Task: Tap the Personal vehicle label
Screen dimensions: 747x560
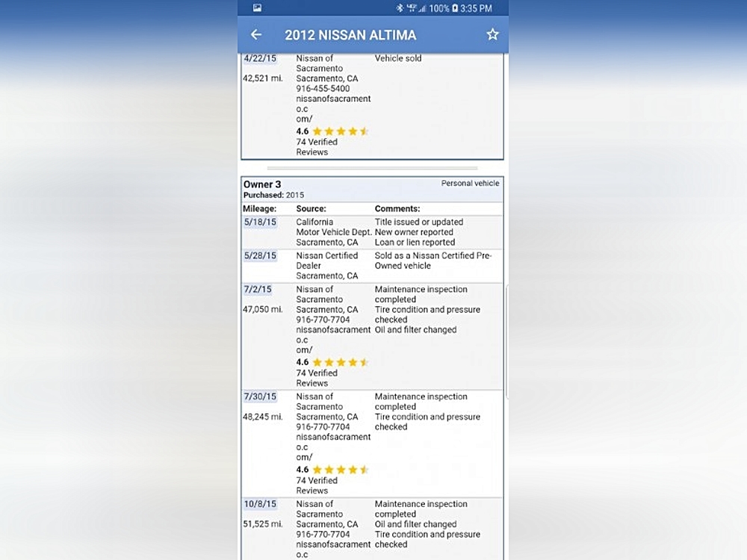Action: click(470, 184)
